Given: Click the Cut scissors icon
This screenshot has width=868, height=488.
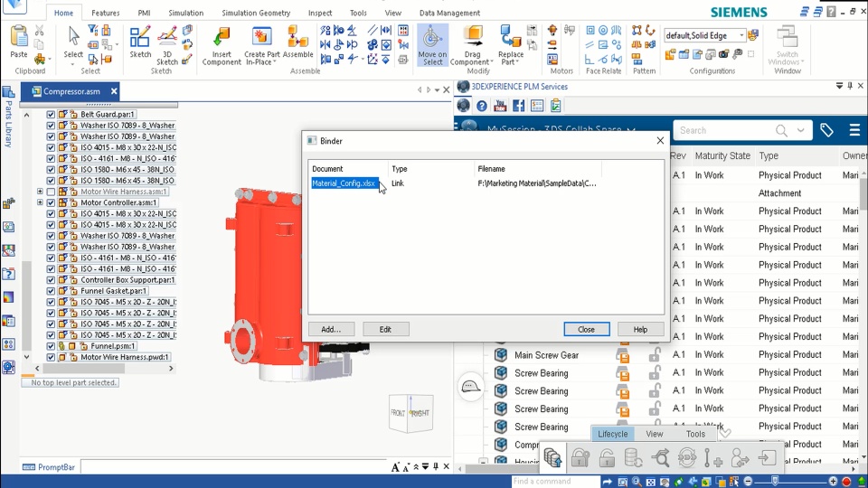Looking at the screenshot, I should click(x=39, y=31).
